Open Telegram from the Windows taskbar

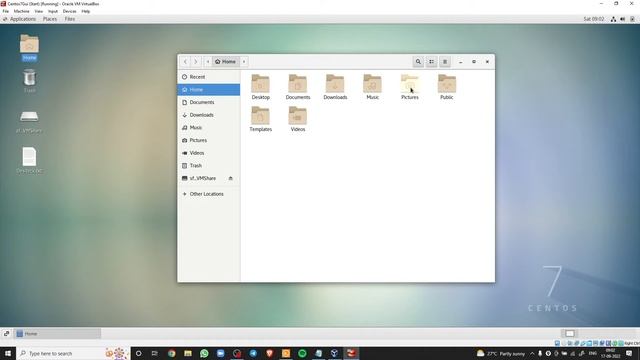tap(253, 353)
